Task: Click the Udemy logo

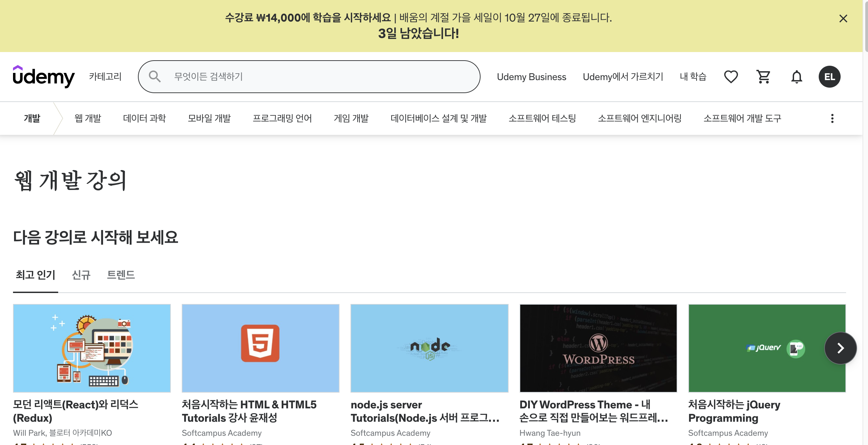Action: tap(43, 77)
